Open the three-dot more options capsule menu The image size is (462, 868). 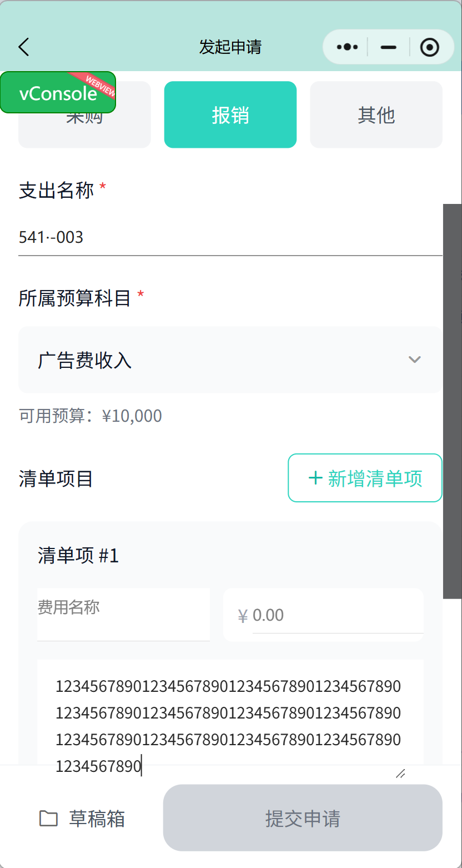point(346,47)
